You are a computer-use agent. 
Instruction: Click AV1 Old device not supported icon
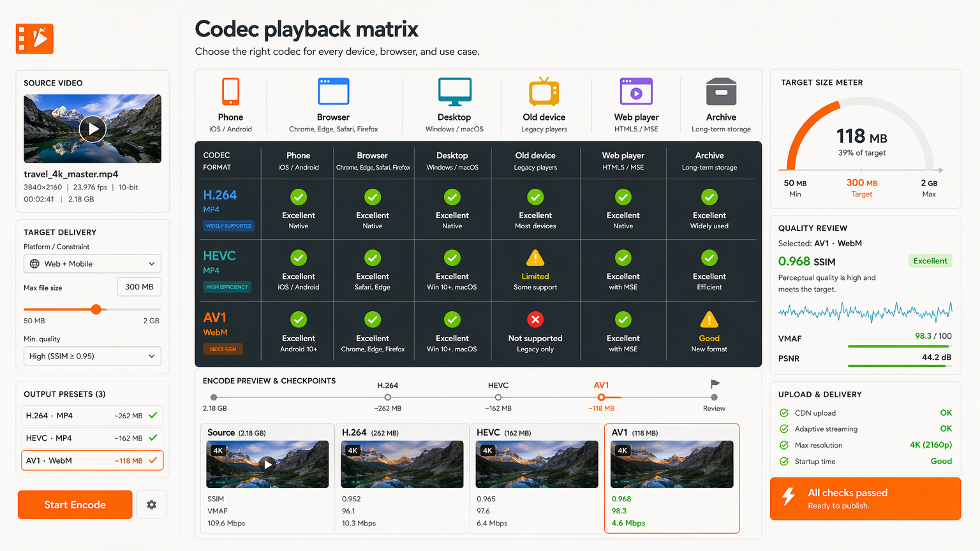(535, 320)
